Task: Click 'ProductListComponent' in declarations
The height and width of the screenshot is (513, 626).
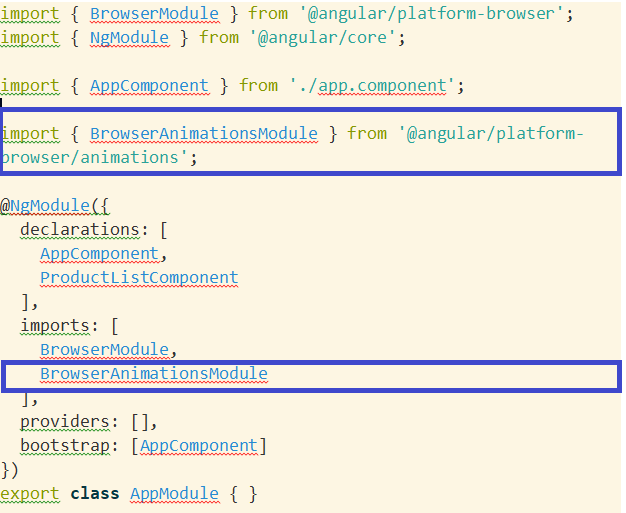Action: [x=139, y=278]
